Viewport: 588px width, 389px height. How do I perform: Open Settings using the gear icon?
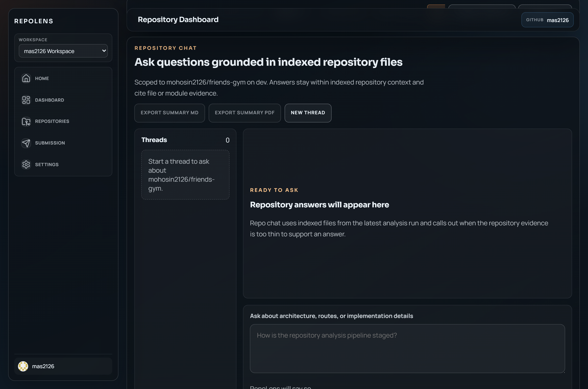(x=26, y=164)
